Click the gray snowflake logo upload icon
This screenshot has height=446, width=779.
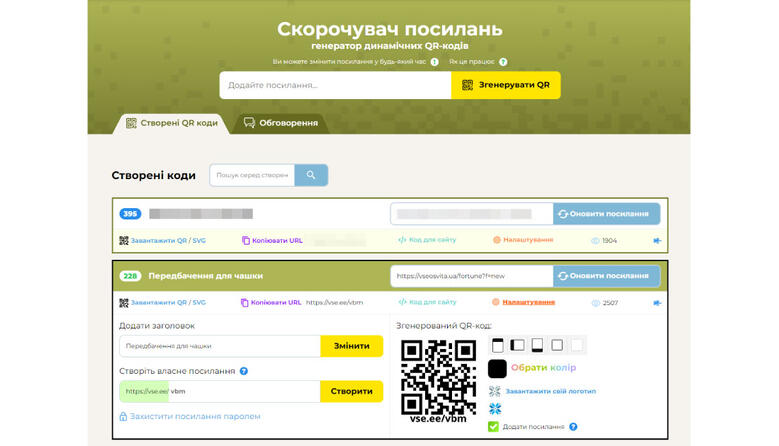[x=494, y=391]
